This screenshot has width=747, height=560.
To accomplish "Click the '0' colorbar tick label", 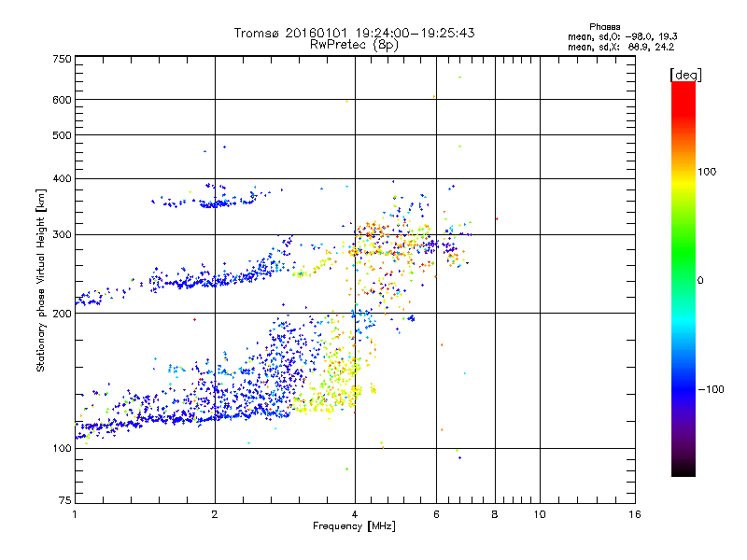I will [700, 281].
